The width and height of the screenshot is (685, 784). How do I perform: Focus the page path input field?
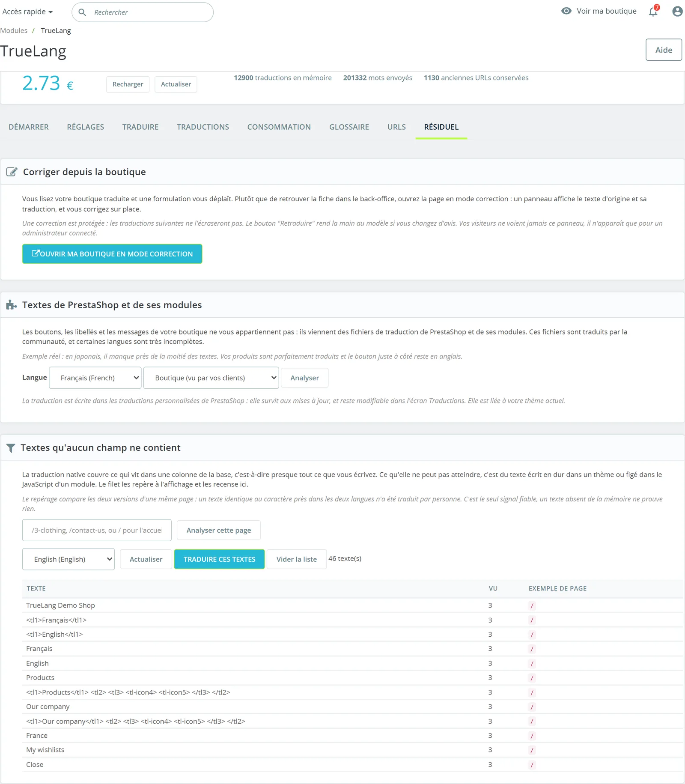(x=97, y=530)
